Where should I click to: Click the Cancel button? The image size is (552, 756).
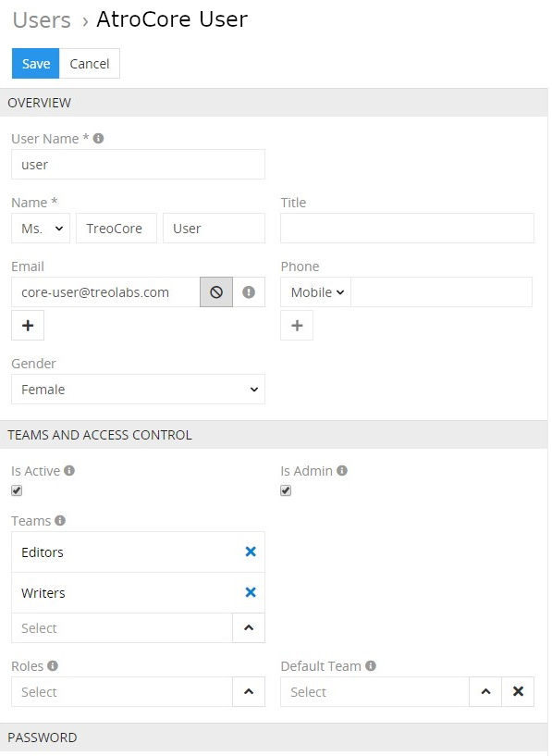click(90, 63)
